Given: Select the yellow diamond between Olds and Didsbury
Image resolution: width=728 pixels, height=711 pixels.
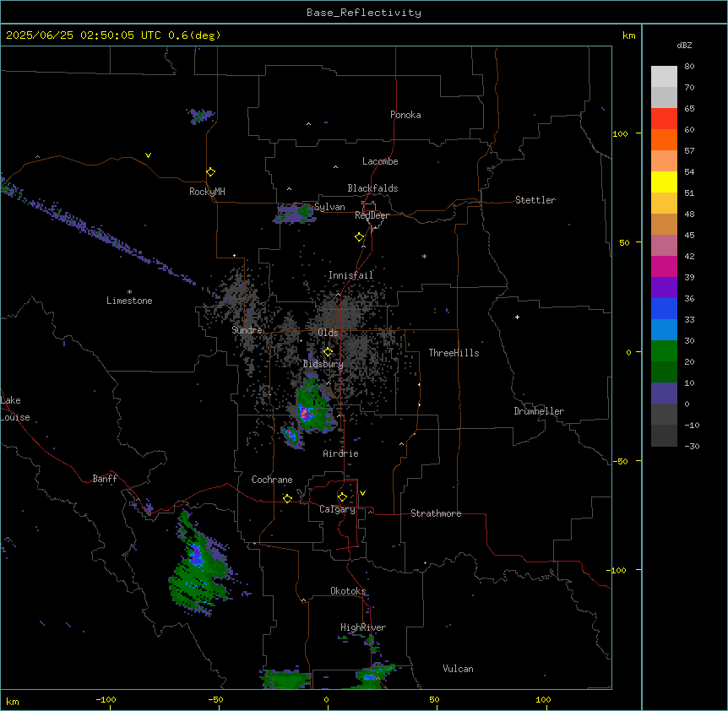Looking at the screenshot, I should (x=328, y=352).
